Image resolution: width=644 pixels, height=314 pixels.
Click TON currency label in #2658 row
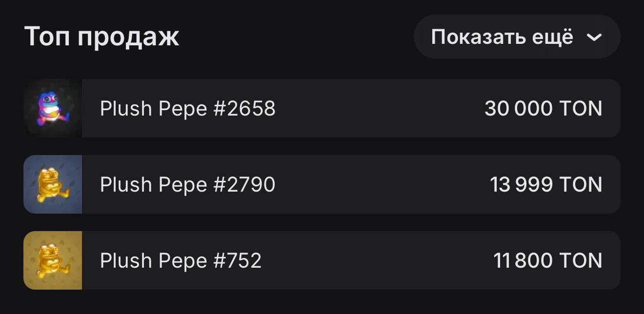click(581, 109)
